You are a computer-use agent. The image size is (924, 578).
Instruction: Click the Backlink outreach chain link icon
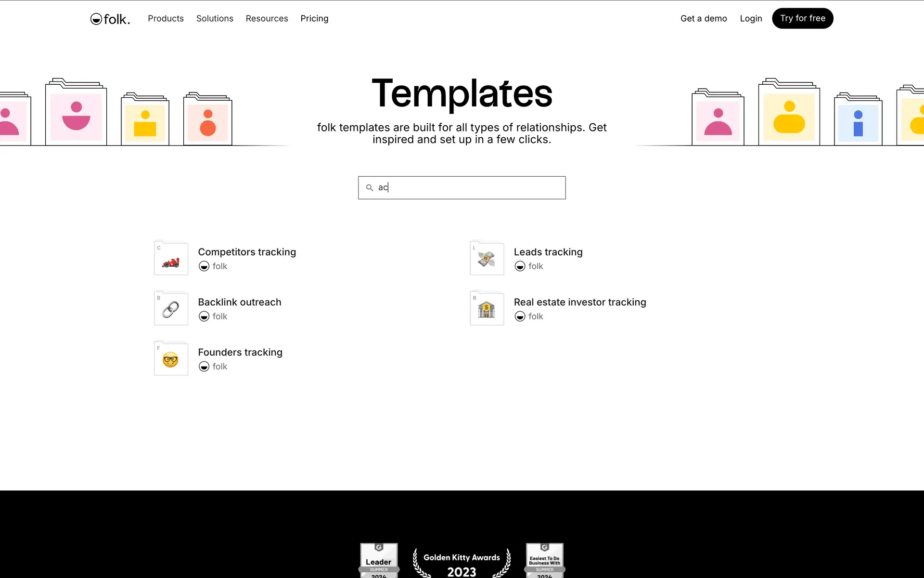[x=171, y=309]
